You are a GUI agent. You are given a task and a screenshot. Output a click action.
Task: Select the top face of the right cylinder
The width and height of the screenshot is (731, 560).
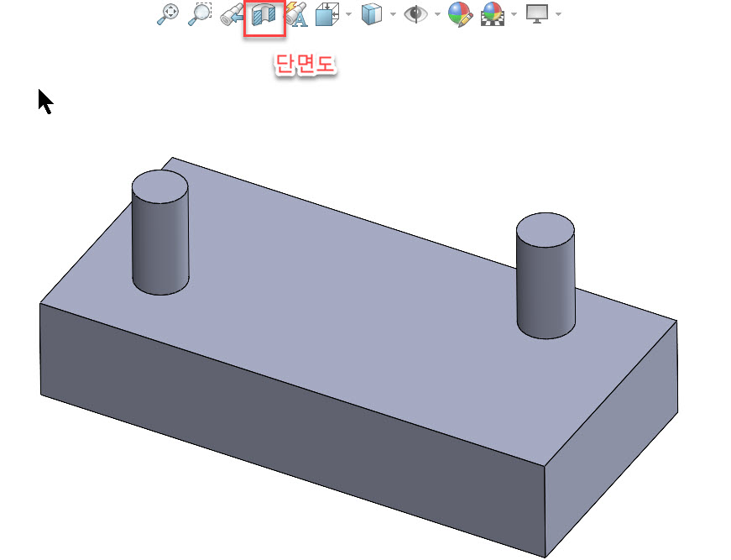545,230
